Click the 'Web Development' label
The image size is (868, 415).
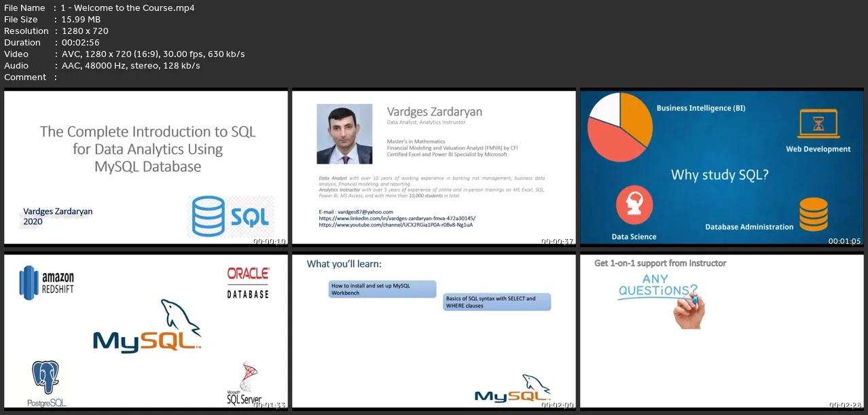[818, 149]
